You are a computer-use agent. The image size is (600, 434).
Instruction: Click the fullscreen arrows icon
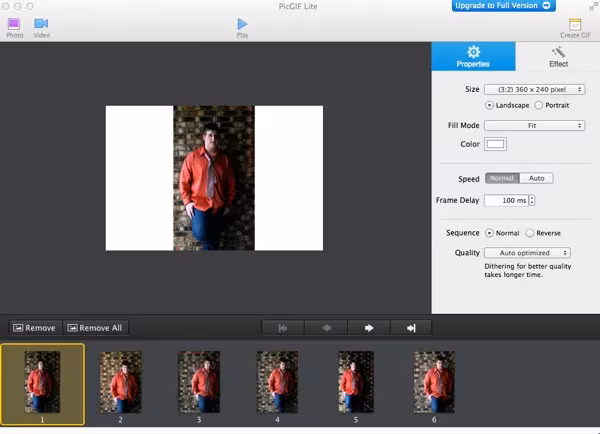pyautogui.click(x=594, y=7)
